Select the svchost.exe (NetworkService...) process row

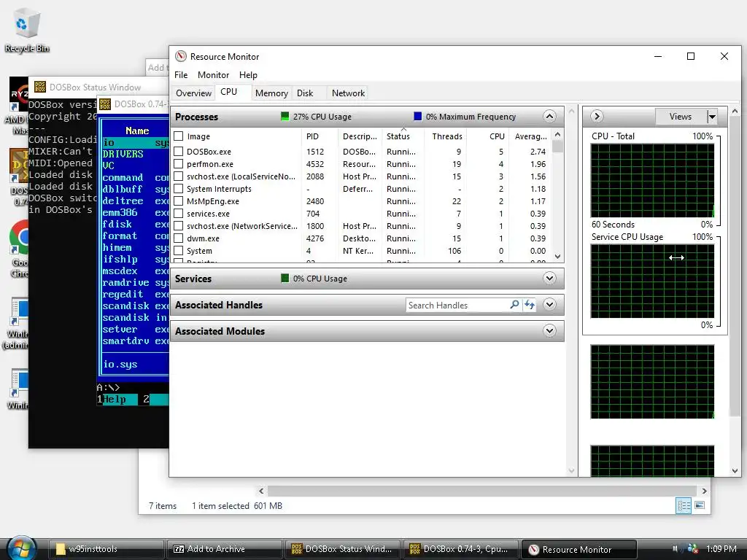point(362,226)
